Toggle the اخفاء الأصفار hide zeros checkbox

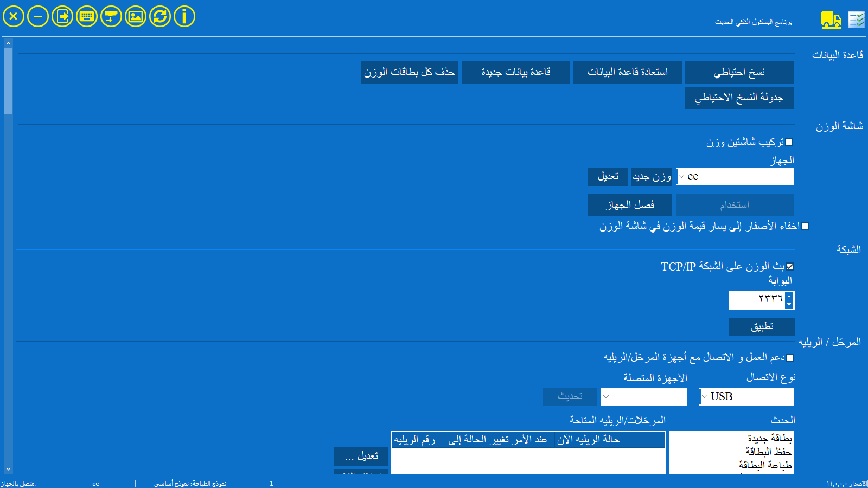pos(805,227)
